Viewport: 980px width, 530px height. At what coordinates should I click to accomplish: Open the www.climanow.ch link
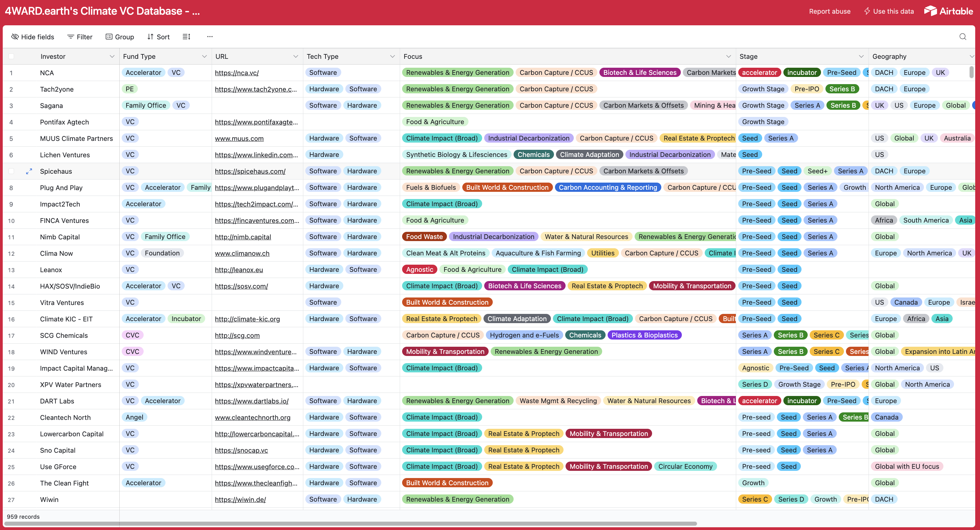[242, 253]
